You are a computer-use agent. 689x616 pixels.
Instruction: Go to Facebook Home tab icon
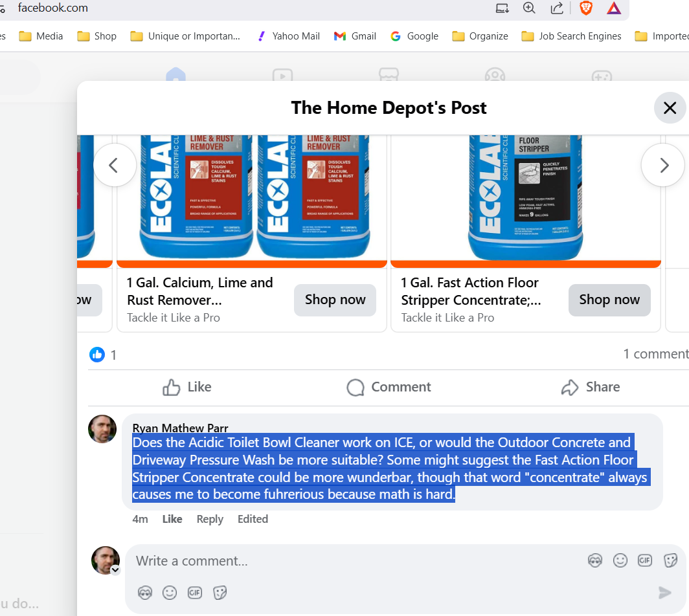coord(175,74)
